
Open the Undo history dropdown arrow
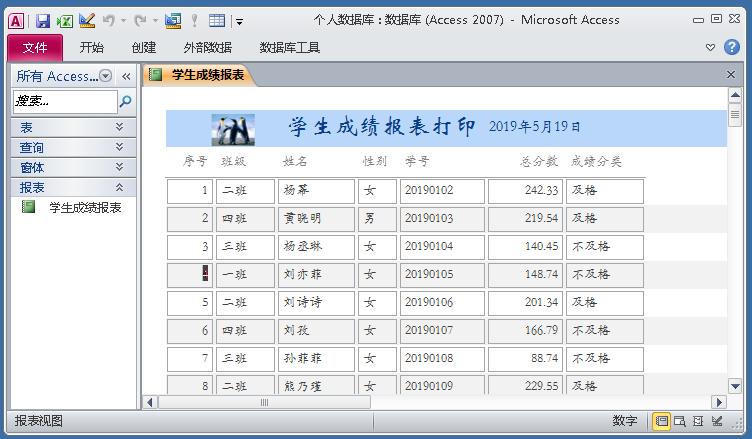click(124, 21)
